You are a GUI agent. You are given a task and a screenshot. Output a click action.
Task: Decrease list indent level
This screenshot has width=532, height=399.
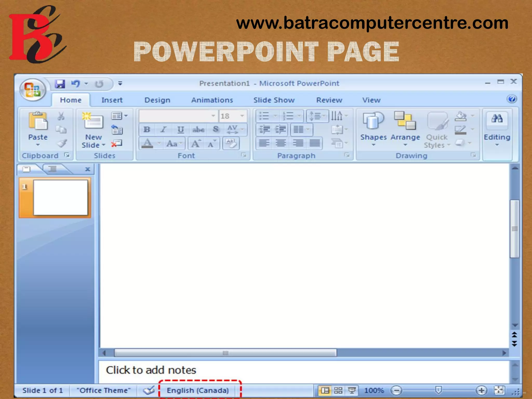pyautogui.click(x=264, y=129)
